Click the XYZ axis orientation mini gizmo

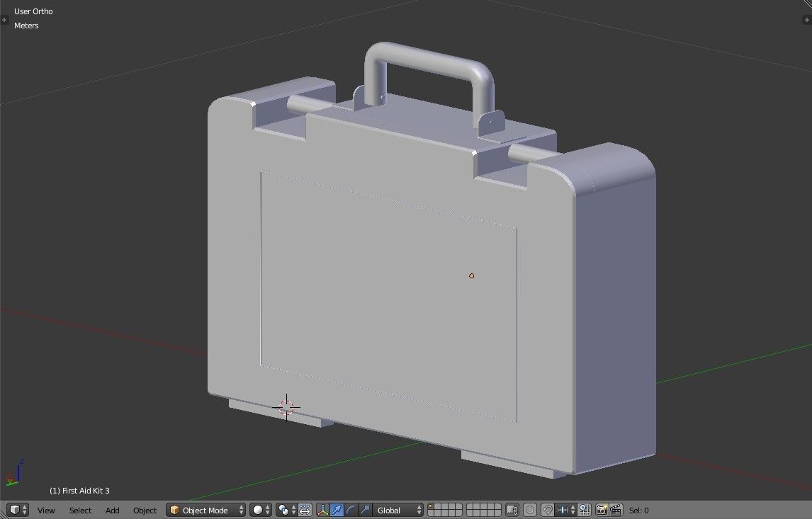click(14, 472)
